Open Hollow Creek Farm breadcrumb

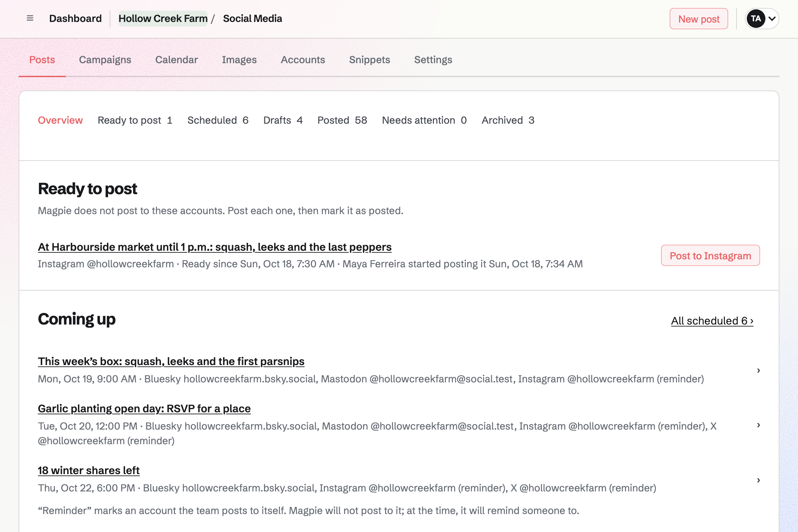point(163,18)
